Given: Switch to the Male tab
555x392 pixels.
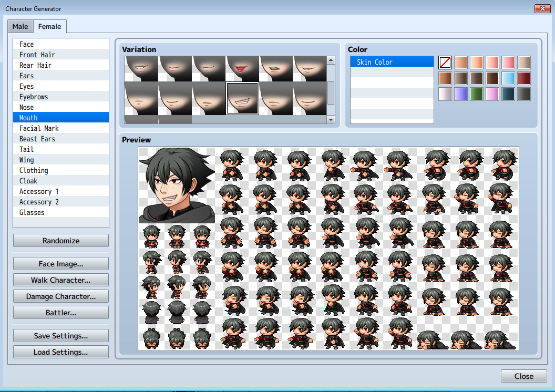Looking at the screenshot, I should (x=20, y=26).
